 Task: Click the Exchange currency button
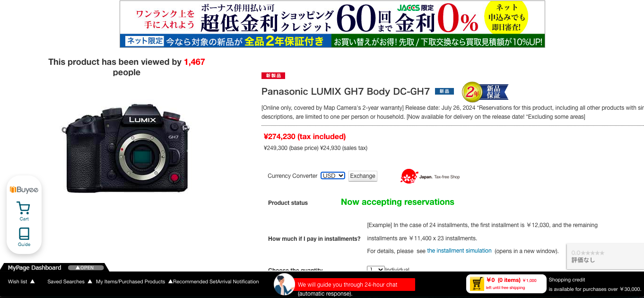pyautogui.click(x=363, y=176)
